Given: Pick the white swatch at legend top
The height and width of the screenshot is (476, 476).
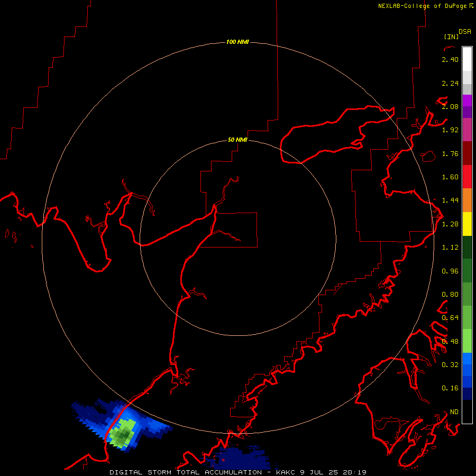Looking at the screenshot, I should (467, 59).
